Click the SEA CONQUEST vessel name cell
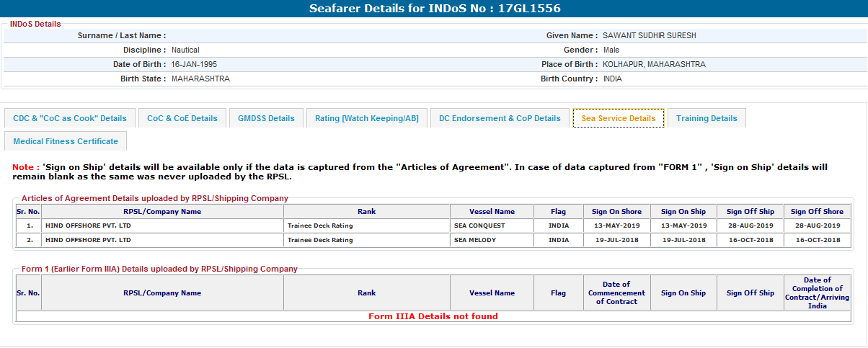 [x=479, y=226]
